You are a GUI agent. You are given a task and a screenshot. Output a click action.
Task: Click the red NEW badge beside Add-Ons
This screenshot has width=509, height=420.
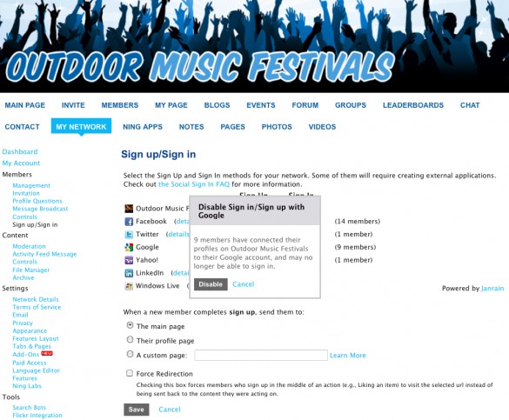point(47,353)
